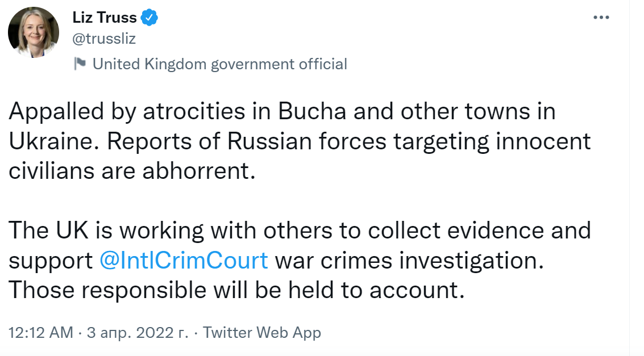Open the tweet's three-dot More menu
The width and height of the screenshot is (644, 356).
(x=601, y=18)
